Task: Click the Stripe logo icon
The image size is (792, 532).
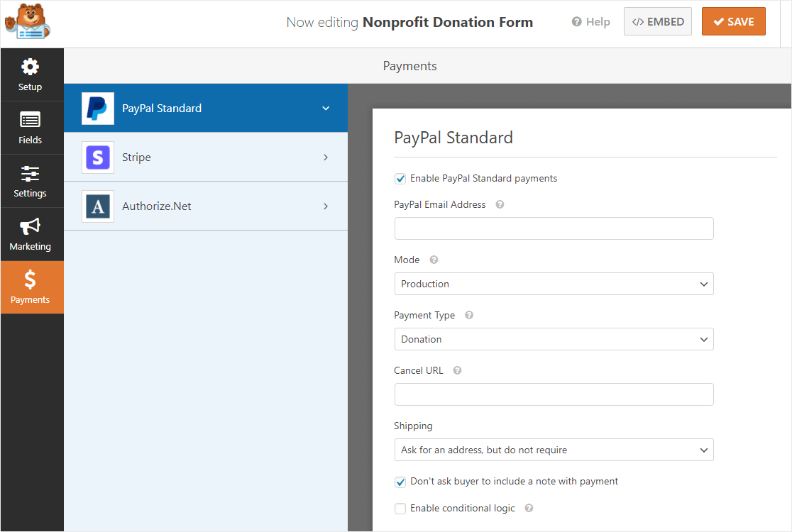Action: (97, 157)
